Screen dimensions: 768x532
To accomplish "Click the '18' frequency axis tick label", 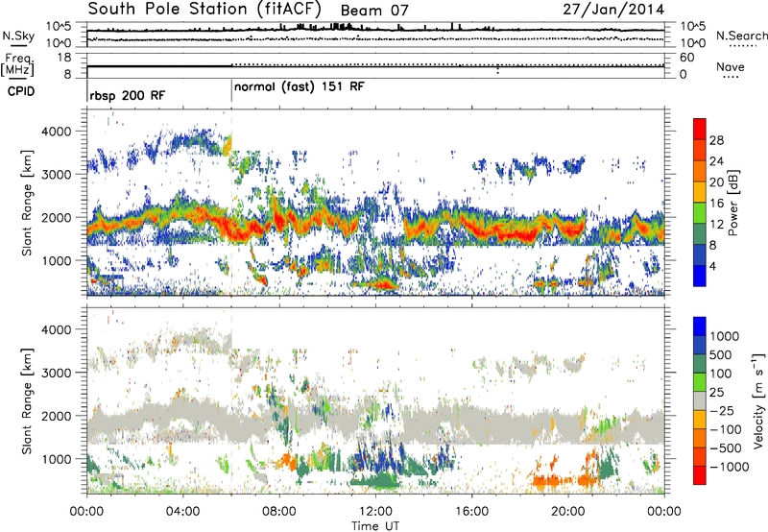I will coord(64,58).
